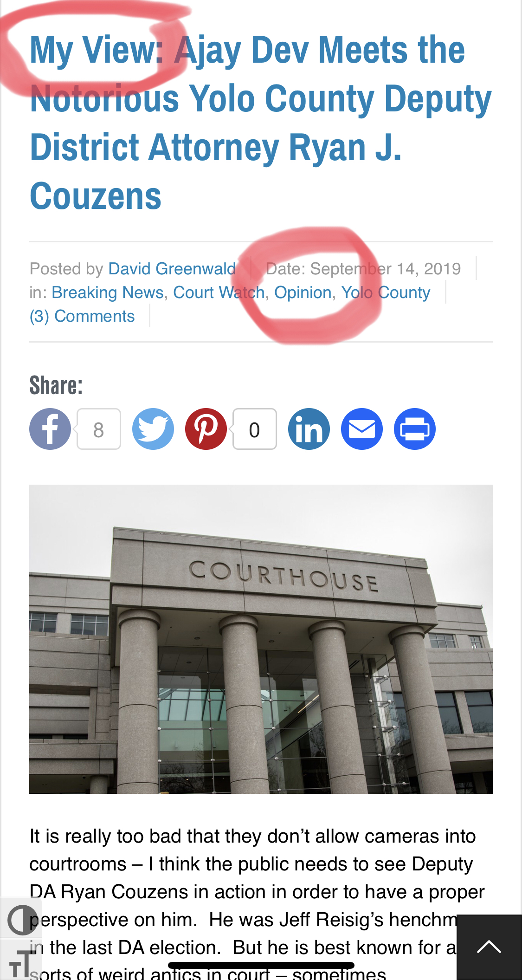Tap the scroll-to-top arrow button
The image size is (522, 980).
coord(489,947)
